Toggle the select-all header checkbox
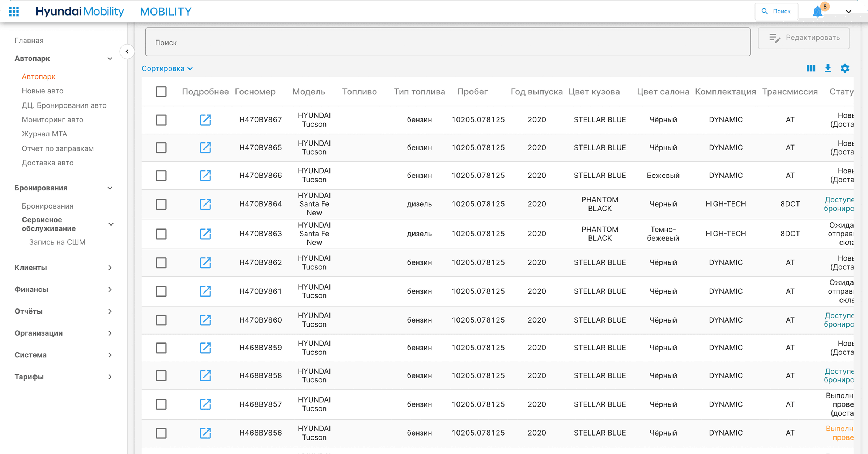Screen dimensions: 868x454 (x=161, y=92)
